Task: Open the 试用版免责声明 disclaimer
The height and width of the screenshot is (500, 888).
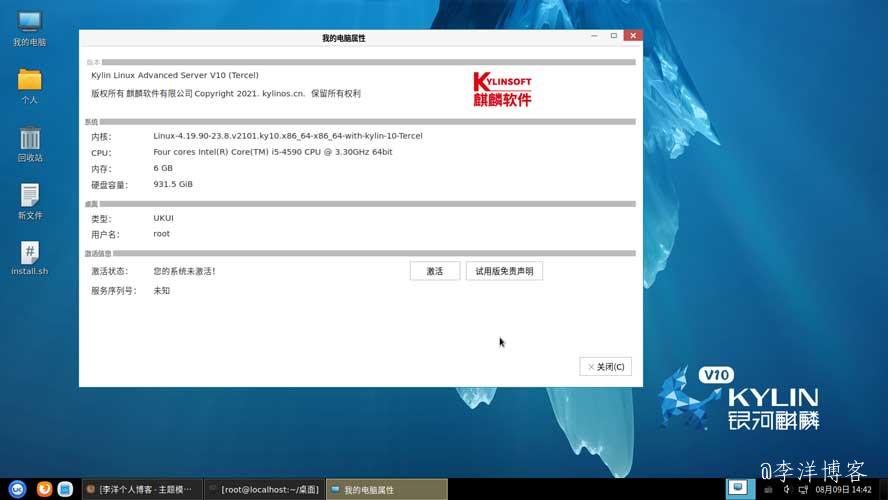Action: [504, 271]
